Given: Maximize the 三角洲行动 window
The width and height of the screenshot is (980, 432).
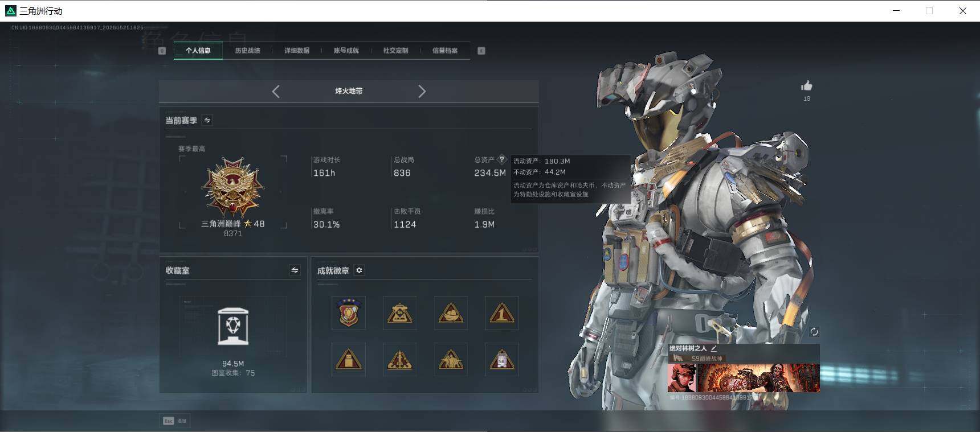Looking at the screenshot, I should 929,11.
